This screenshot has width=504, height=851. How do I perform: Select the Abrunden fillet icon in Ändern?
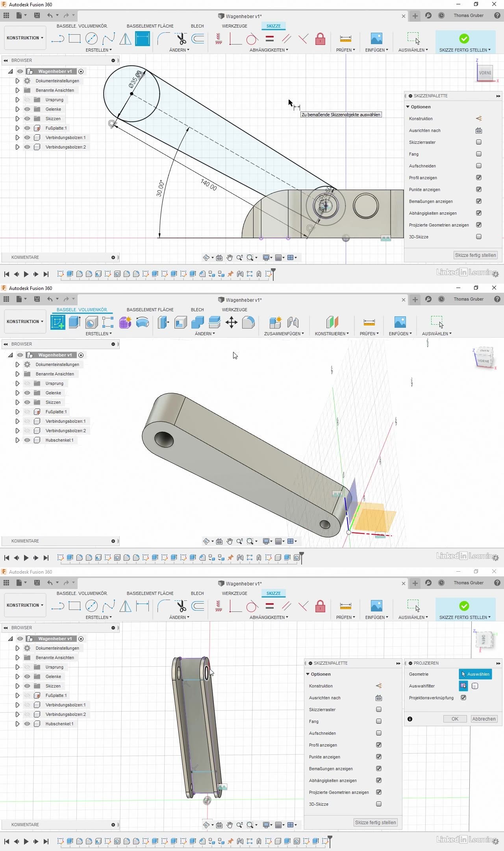click(x=248, y=322)
